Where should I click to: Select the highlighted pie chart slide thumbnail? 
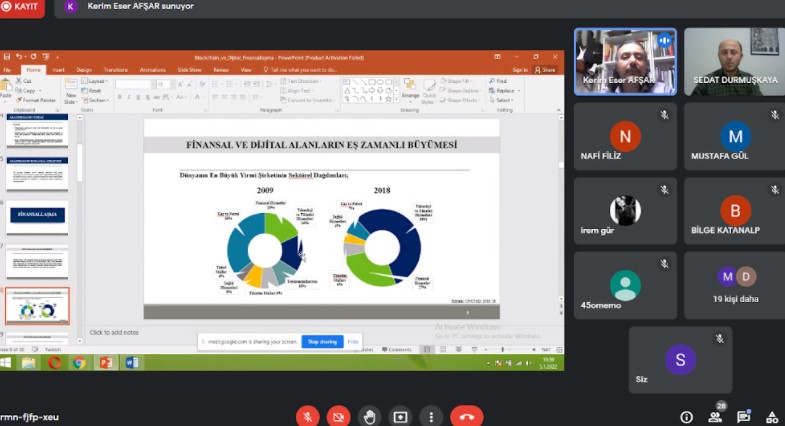[x=39, y=306]
